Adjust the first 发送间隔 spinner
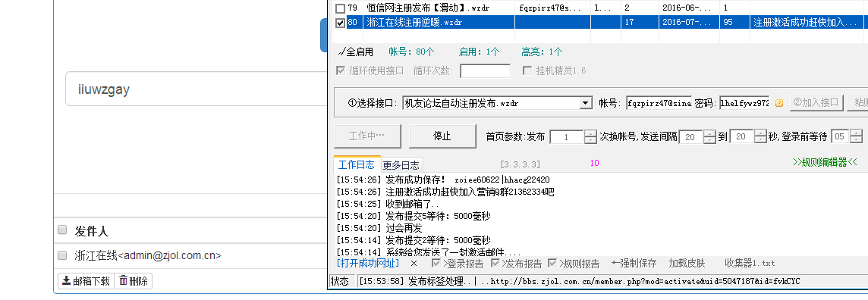The image size is (868, 300). pos(709,136)
